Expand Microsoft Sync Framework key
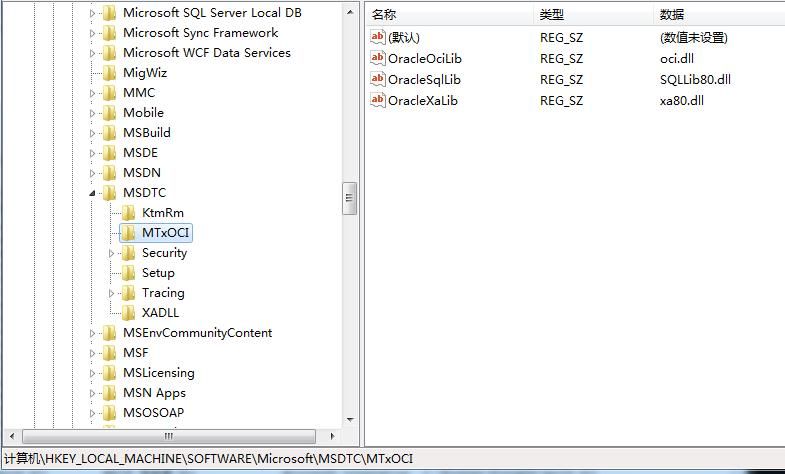The height and width of the screenshot is (474, 785). (92, 33)
